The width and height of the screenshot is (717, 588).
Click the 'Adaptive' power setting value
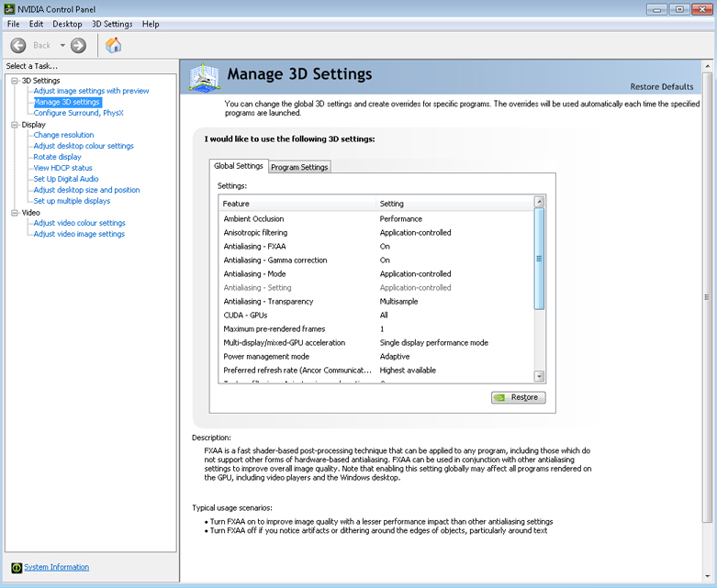[x=395, y=356]
